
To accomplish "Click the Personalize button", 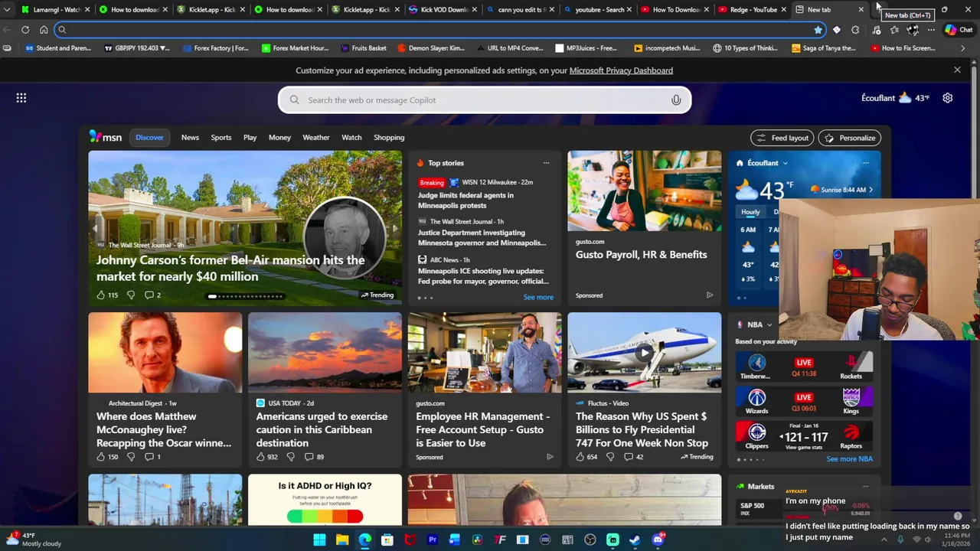I will click(850, 138).
